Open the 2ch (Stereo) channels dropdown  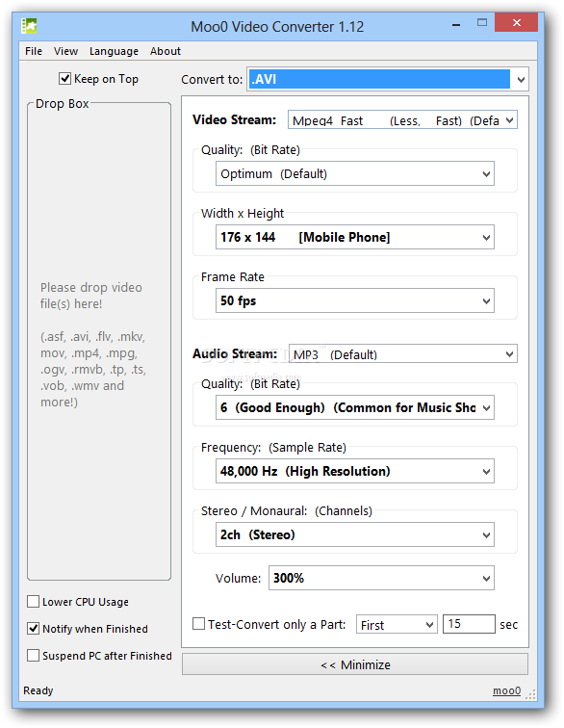(354, 534)
